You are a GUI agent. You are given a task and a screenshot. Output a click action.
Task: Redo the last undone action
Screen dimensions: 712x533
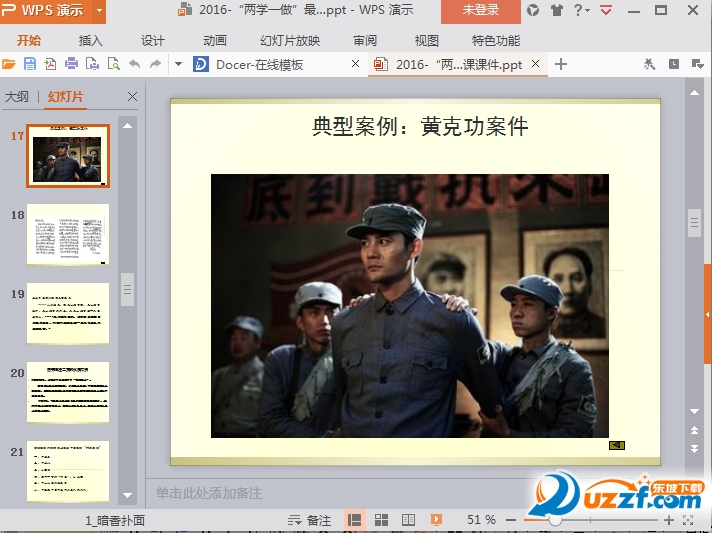(155, 64)
